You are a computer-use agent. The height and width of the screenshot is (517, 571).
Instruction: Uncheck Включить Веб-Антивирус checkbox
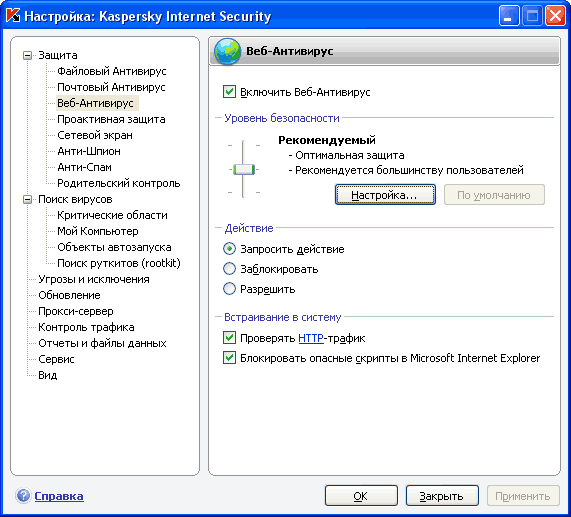(229, 91)
